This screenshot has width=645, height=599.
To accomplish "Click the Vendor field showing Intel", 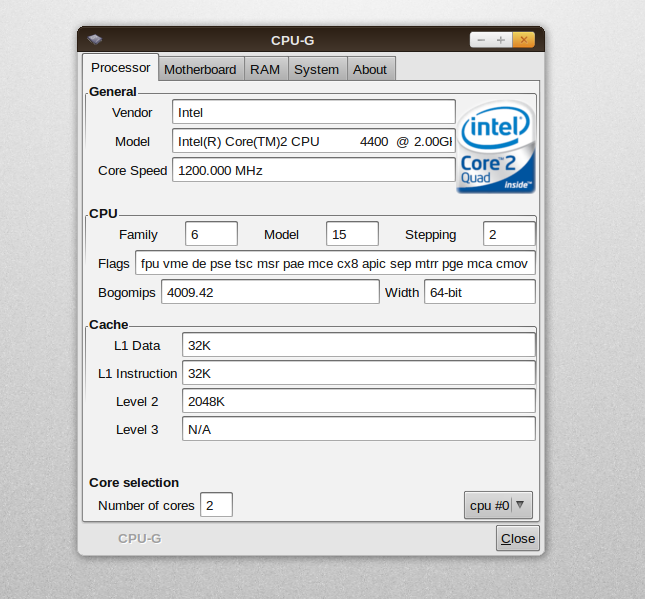I will pyautogui.click(x=313, y=113).
